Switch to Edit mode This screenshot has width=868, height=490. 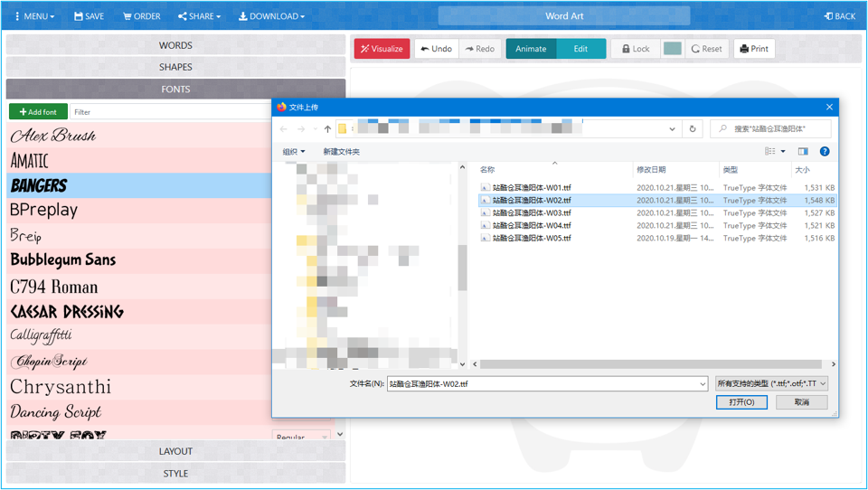pos(580,49)
